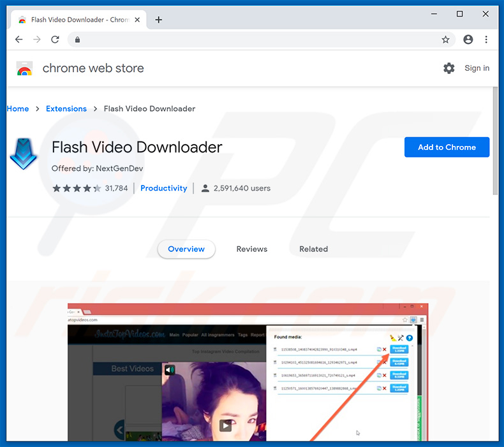
Task: Minimize the Chrome window
Action: click(x=434, y=14)
